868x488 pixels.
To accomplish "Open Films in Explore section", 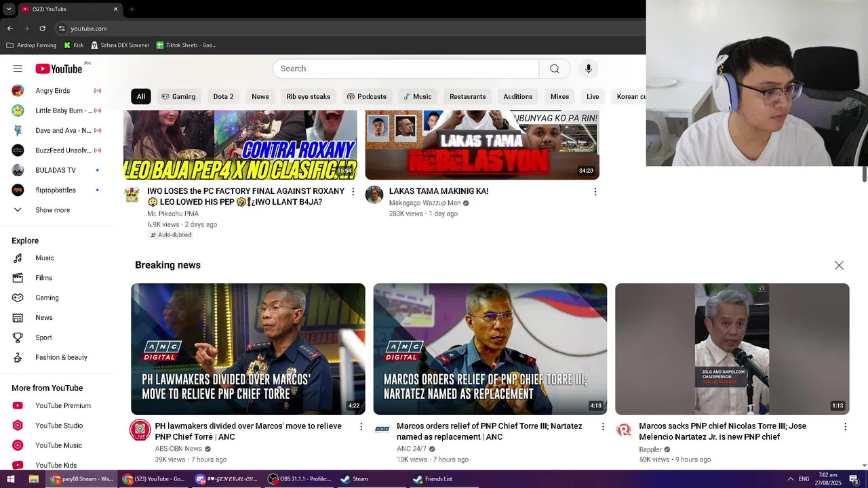I will [56, 278].
